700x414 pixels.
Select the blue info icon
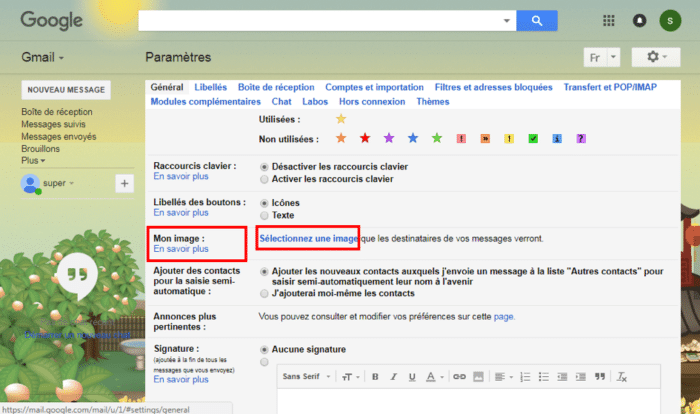pos(557,139)
